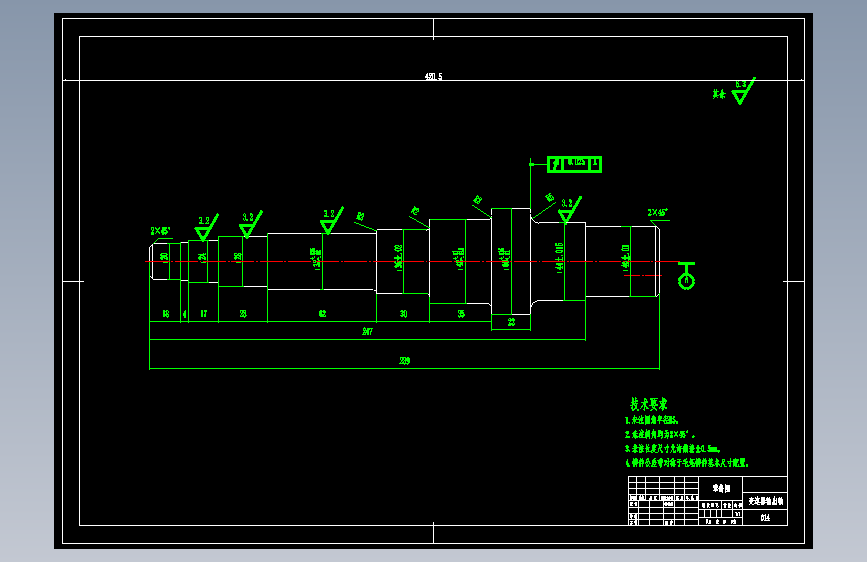Select the 491.5 overall dimension text
The width and height of the screenshot is (867, 562).
tap(433, 76)
